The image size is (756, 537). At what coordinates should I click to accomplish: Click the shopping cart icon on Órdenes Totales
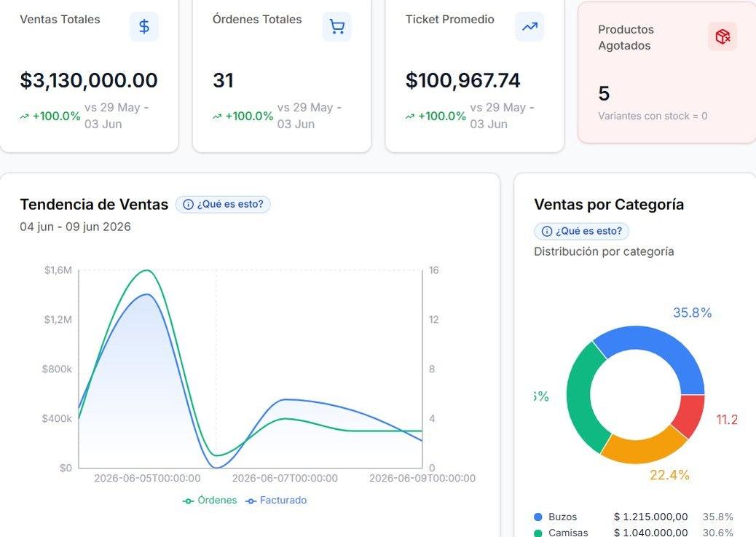(336, 26)
